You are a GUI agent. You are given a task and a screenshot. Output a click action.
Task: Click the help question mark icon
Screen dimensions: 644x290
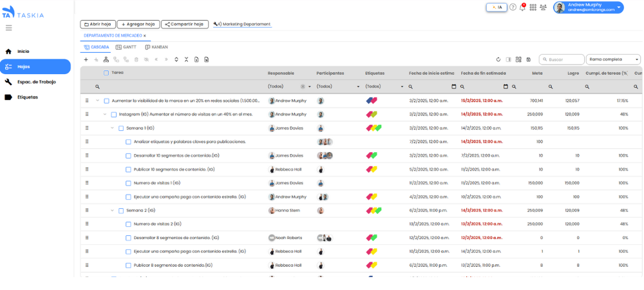click(513, 7)
